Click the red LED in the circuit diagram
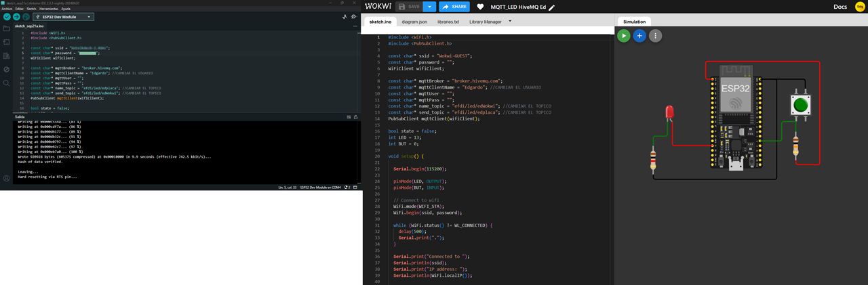 click(x=670, y=112)
